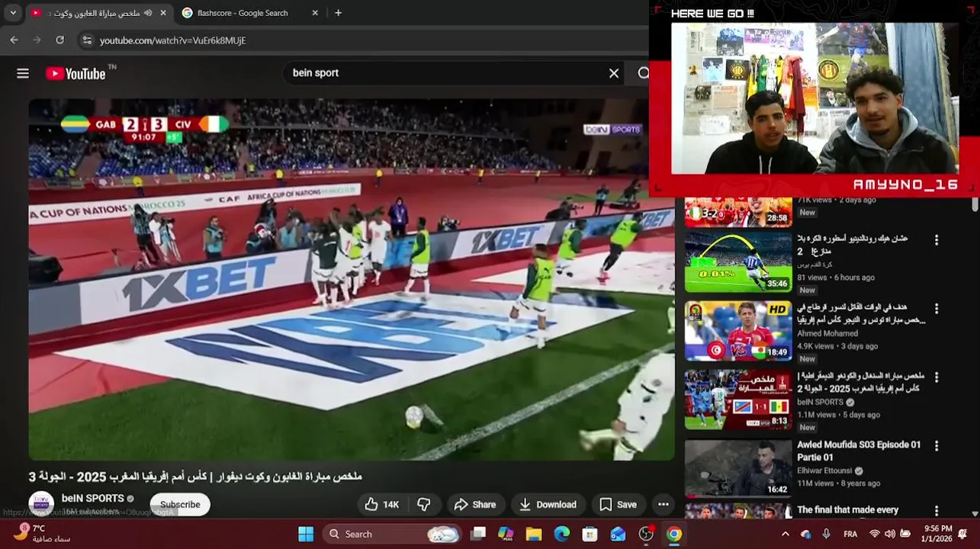980x549 pixels.
Task: Select the YouTube video tab
Action: click(x=99, y=13)
